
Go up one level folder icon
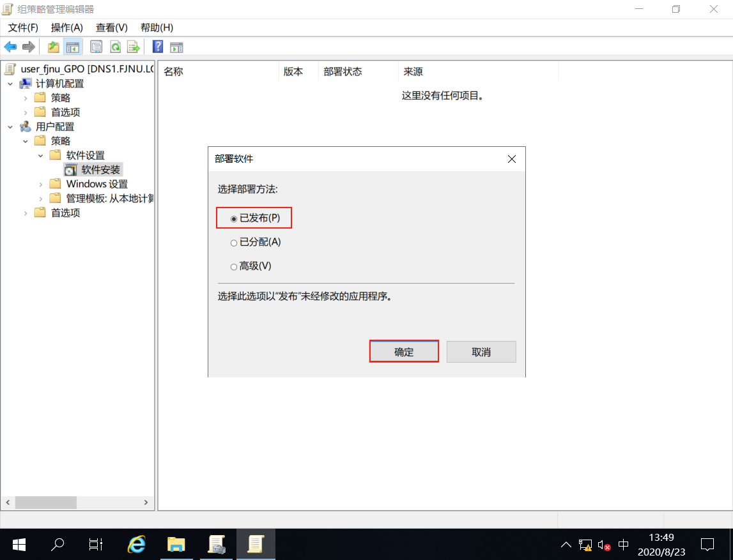(53, 47)
